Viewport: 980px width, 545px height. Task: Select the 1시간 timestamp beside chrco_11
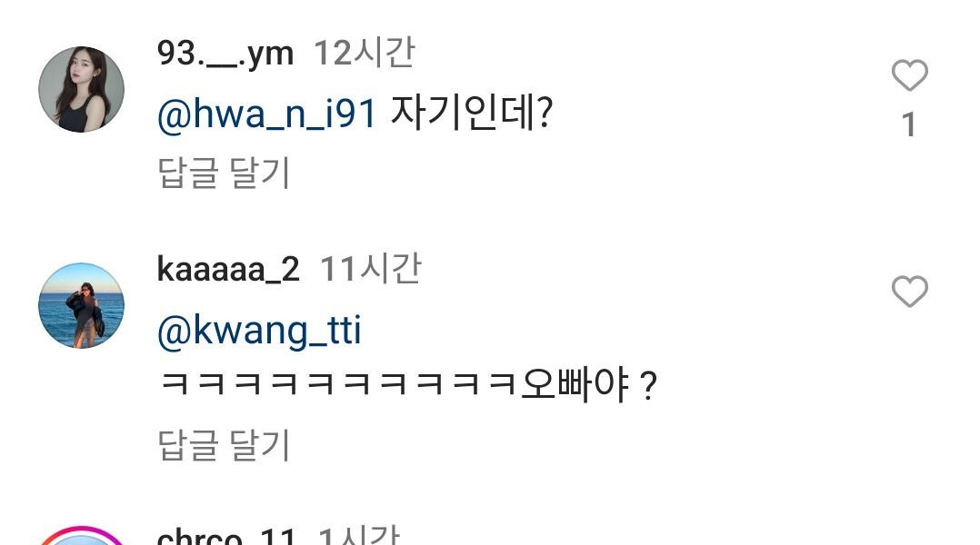(x=359, y=536)
